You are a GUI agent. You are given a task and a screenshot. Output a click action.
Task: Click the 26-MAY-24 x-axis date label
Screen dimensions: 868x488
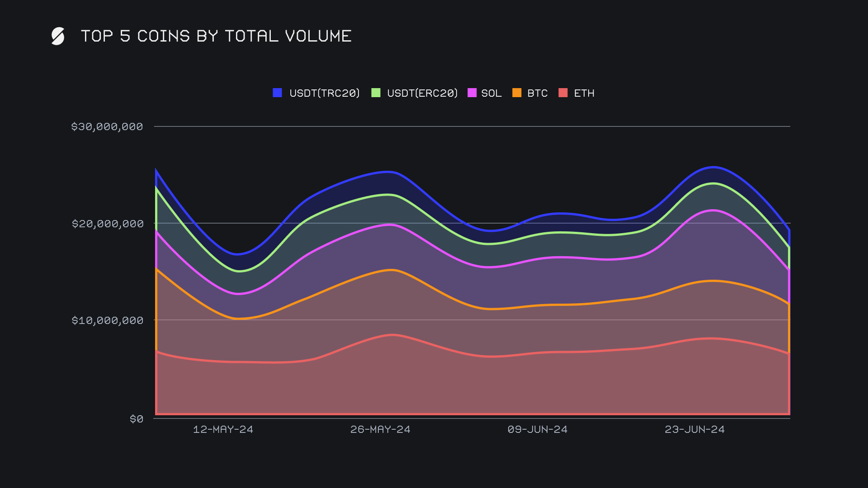click(380, 429)
